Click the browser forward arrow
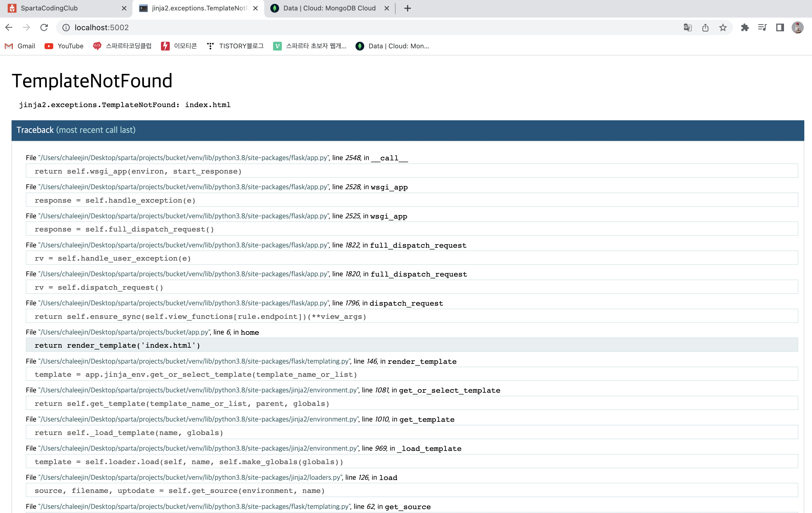The height and width of the screenshot is (513, 812). [x=26, y=27]
